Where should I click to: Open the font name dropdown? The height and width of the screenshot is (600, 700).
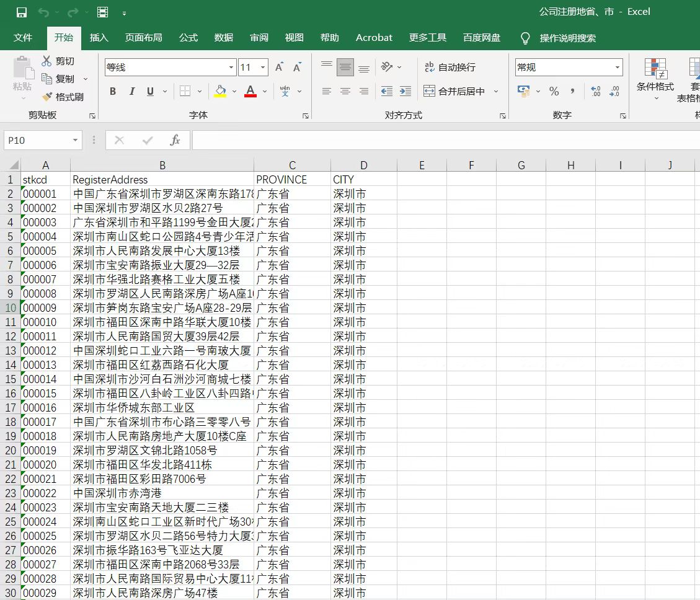231,67
